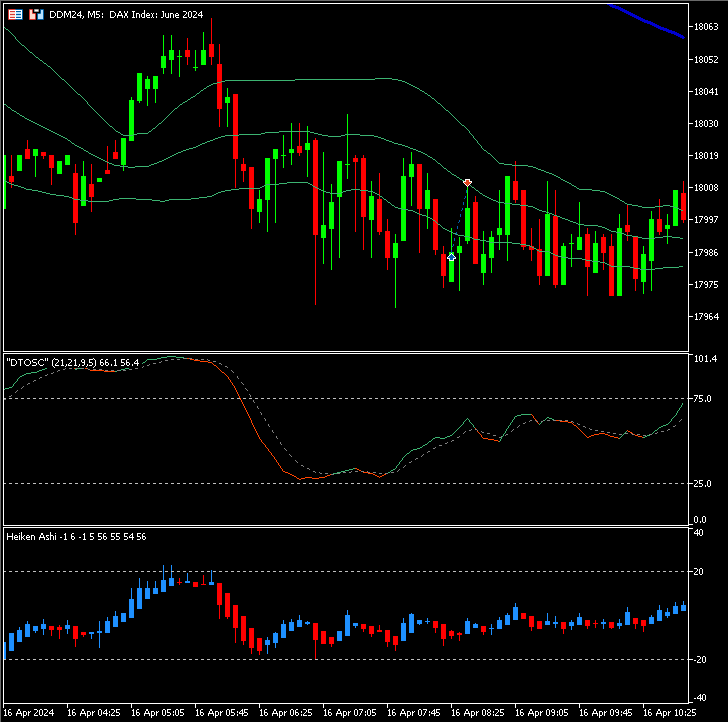Select the red sell arrow trade marker

pos(468,182)
